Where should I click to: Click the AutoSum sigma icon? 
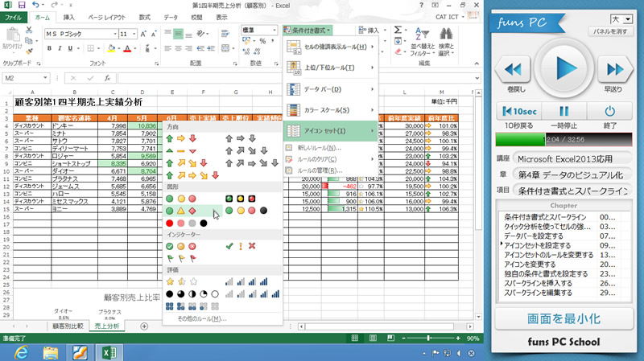pos(398,30)
